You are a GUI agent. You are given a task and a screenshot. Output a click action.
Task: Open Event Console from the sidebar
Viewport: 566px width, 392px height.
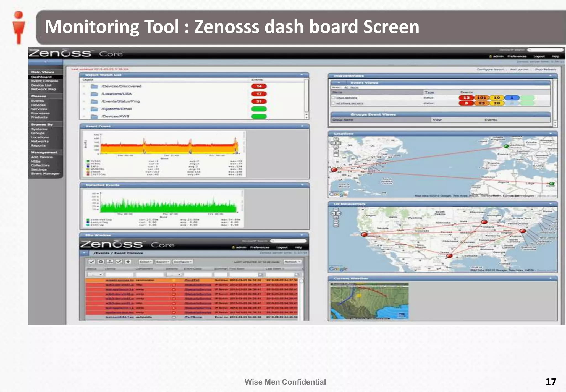tap(44, 81)
